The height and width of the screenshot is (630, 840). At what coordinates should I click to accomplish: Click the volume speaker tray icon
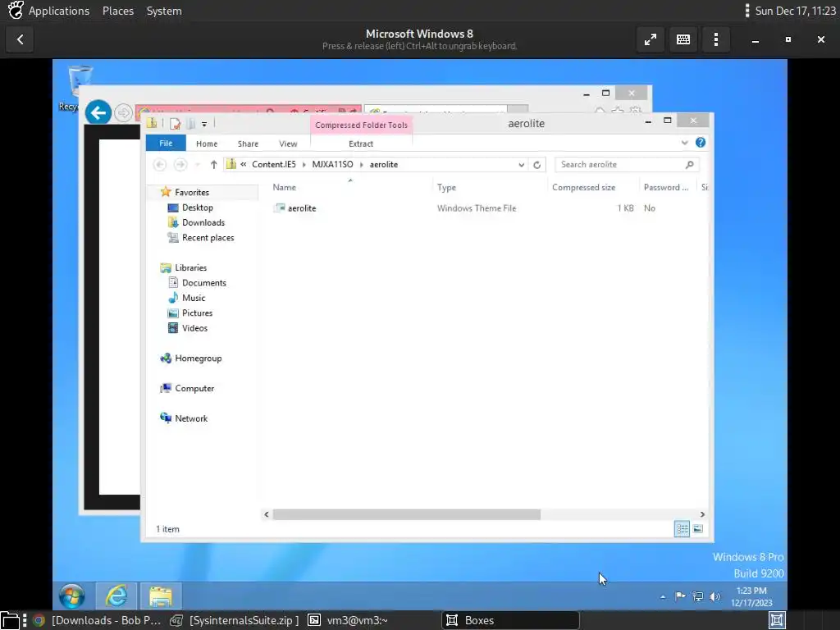click(x=715, y=596)
